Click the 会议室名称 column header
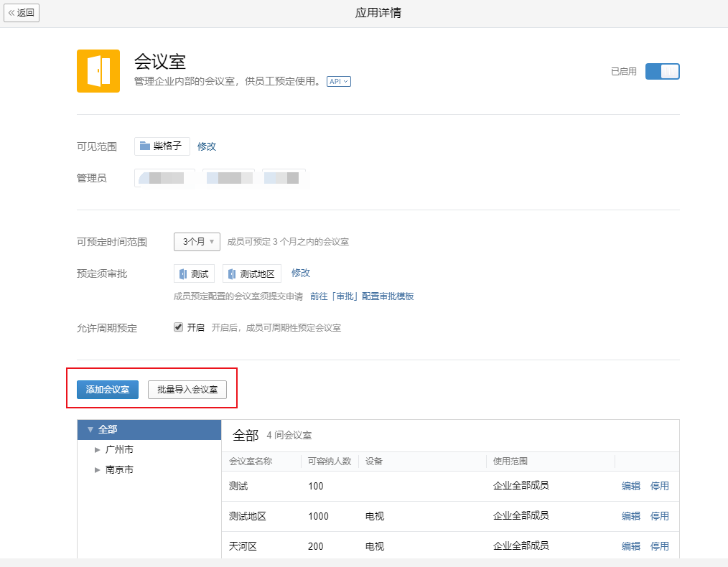Viewport: 728px width, 567px height. (x=251, y=461)
